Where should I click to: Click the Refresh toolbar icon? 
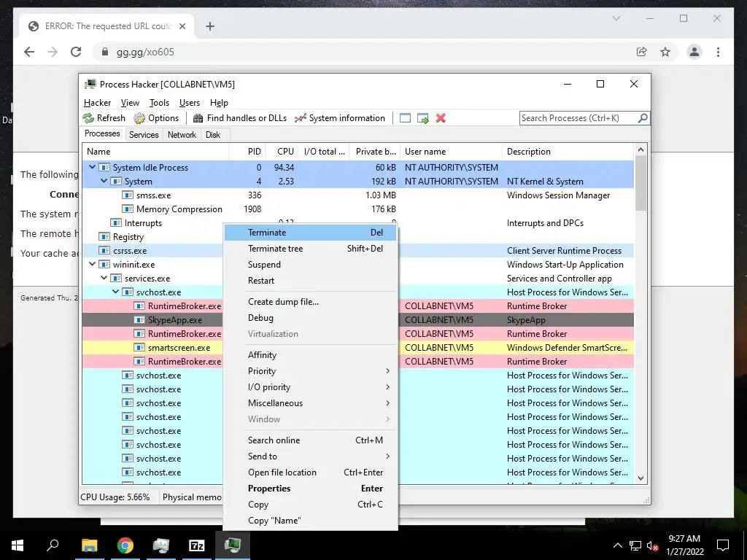pyautogui.click(x=88, y=118)
